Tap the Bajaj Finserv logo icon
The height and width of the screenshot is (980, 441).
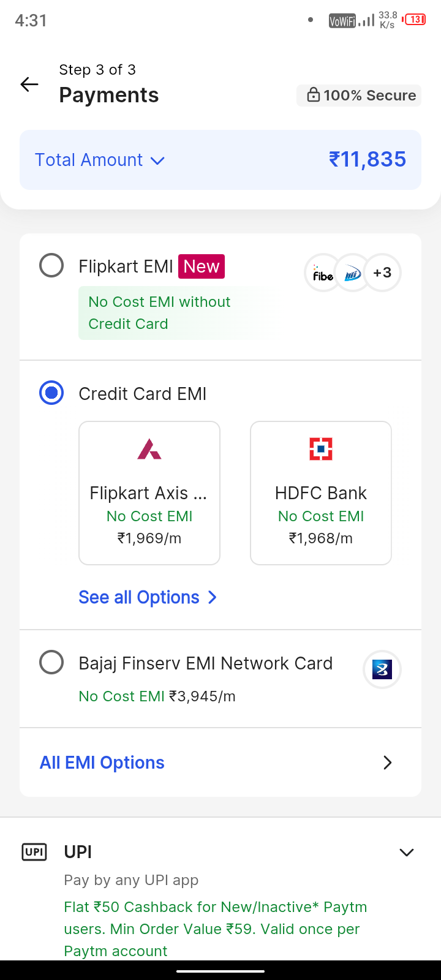click(x=382, y=669)
